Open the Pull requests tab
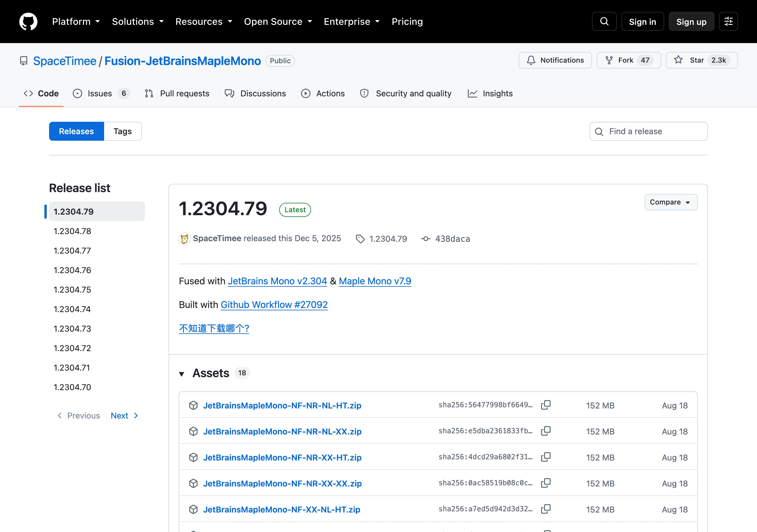This screenshot has width=757, height=532. pyautogui.click(x=177, y=94)
